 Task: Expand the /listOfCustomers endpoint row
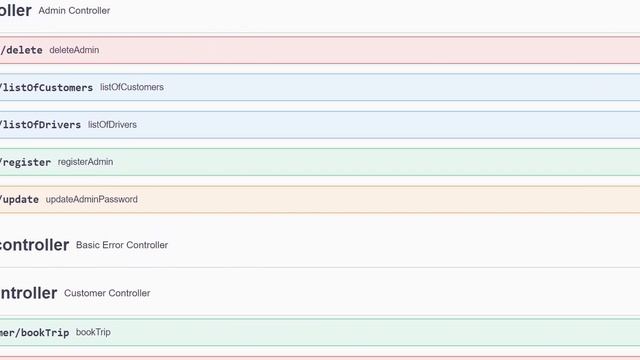pos(320,87)
